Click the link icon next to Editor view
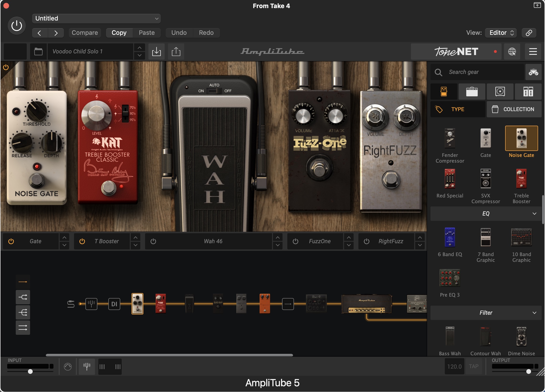This screenshot has height=392, width=545. (529, 33)
